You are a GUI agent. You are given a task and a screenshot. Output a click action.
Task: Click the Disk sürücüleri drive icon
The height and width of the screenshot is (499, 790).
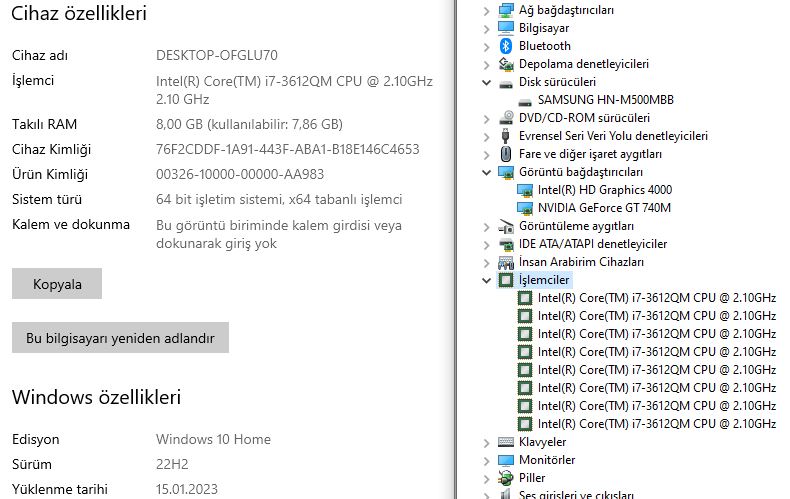506,83
